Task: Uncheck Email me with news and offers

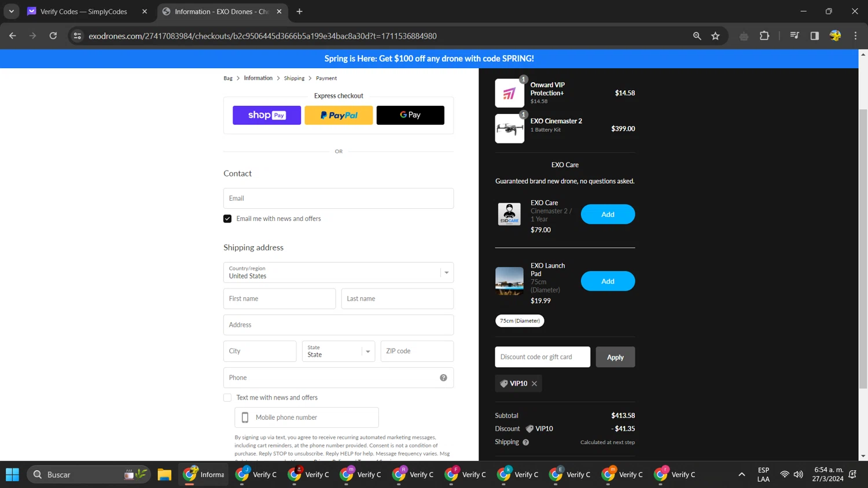Action: (x=227, y=219)
